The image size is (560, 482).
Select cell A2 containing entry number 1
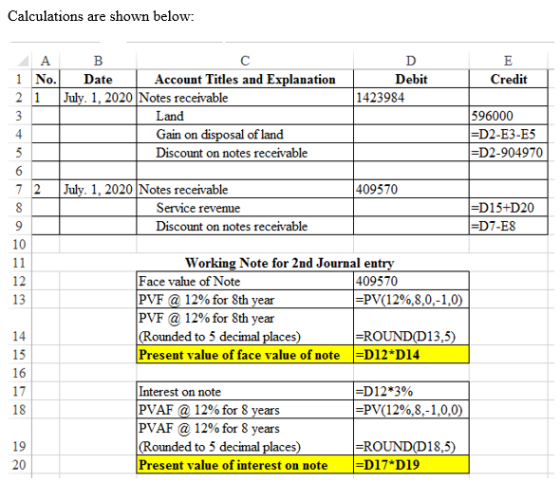[x=46, y=97]
